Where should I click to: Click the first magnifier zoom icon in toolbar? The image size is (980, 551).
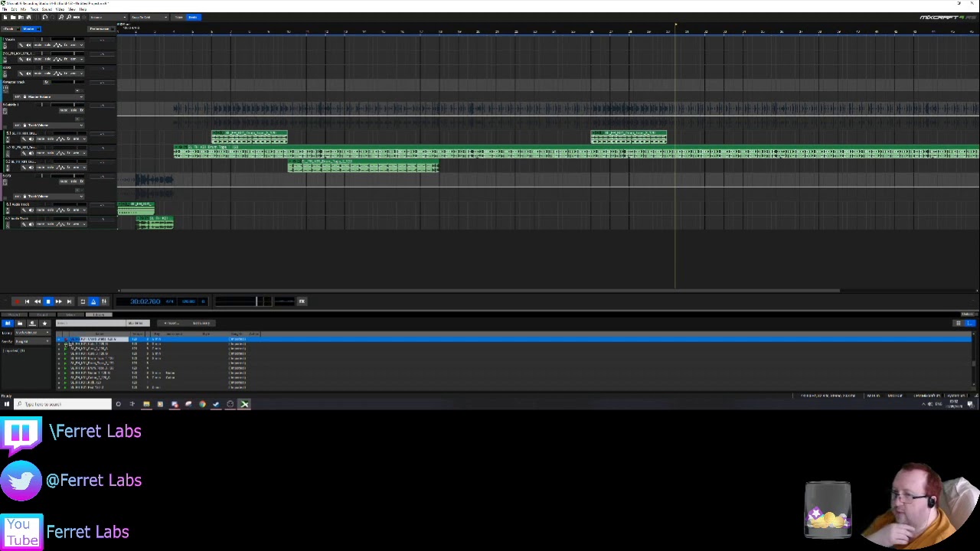click(61, 17)
